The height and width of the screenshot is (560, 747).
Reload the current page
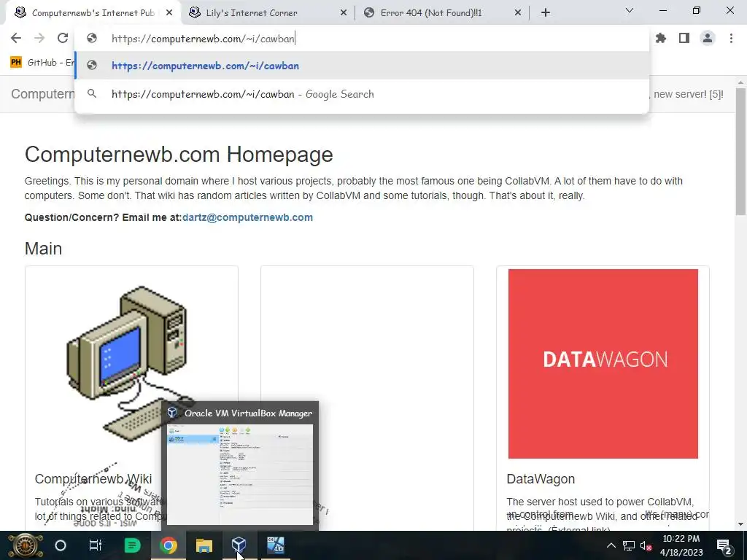[63, 38]
